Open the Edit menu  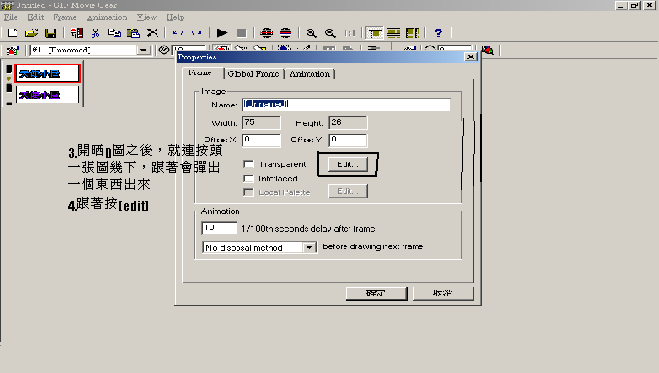click(36, 17)
